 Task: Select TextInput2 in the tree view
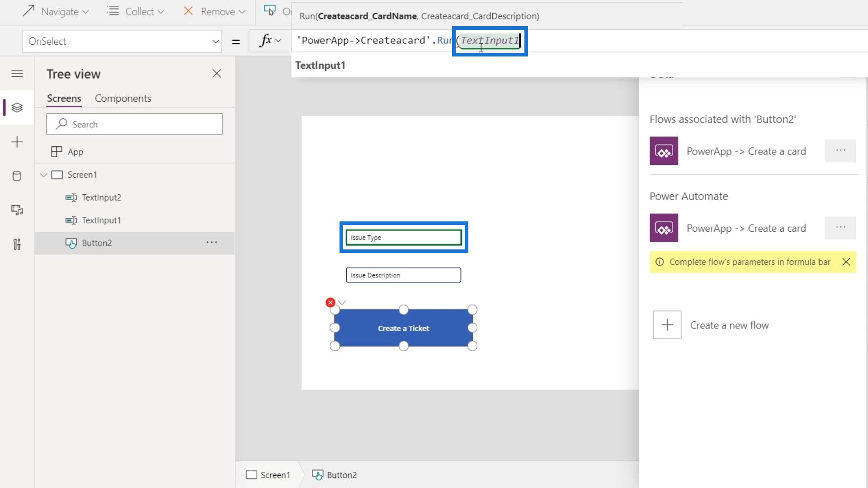tap(101, 197)
